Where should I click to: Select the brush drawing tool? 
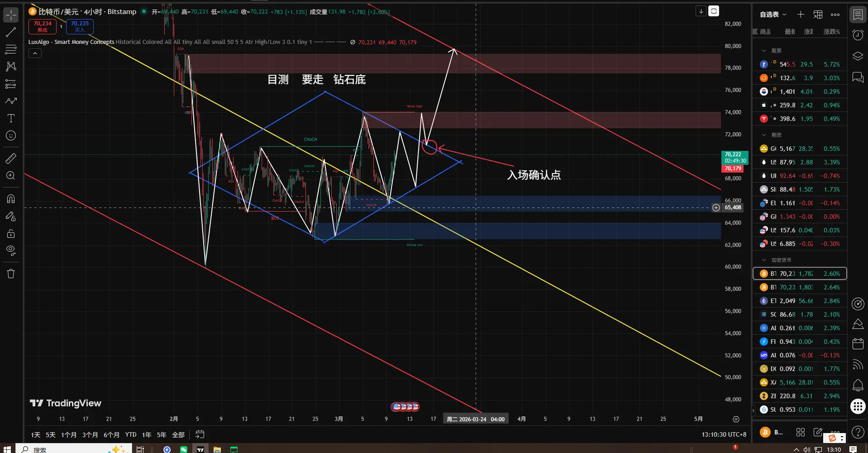coord(11,101)
